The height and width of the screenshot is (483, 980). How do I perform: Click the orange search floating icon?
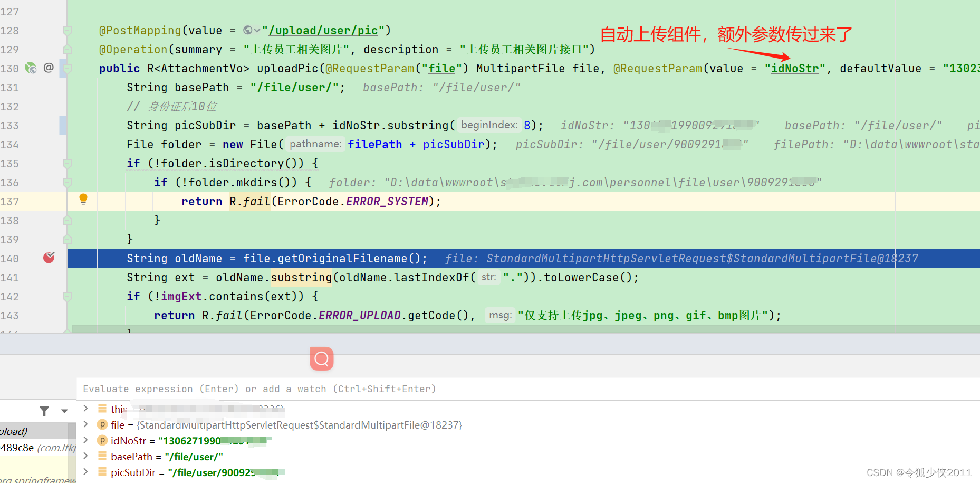click(322, 359)
